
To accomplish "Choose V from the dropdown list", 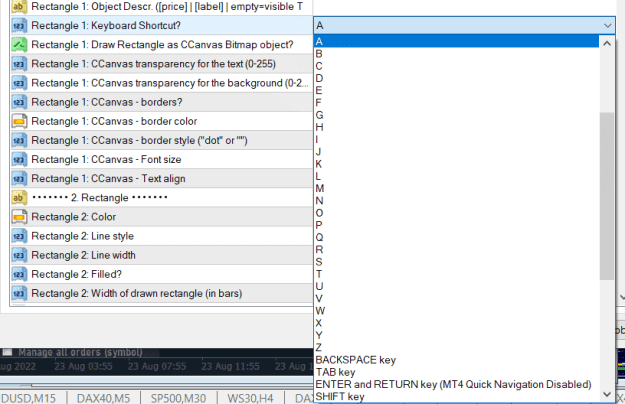I will pos(456,299).
